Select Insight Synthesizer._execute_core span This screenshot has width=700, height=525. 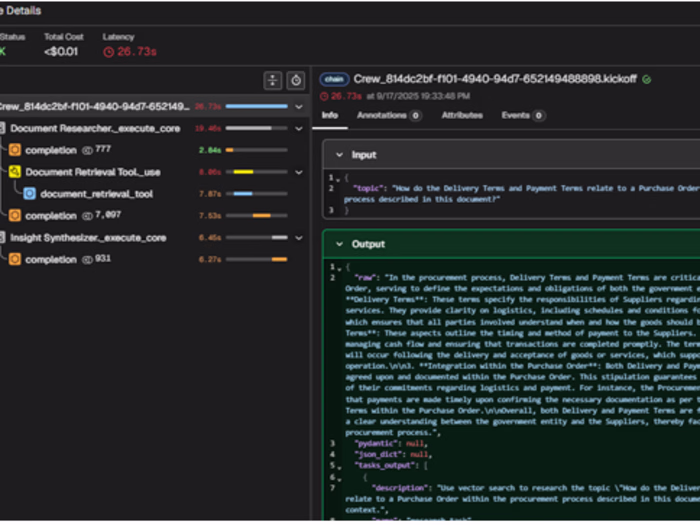pyautogui.click(x=154, y=238)
